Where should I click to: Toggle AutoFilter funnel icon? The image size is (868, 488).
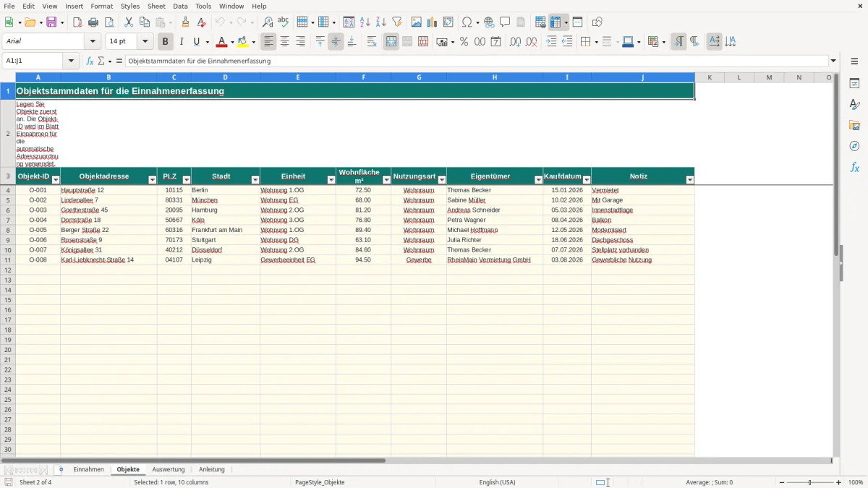coord(396,22)
